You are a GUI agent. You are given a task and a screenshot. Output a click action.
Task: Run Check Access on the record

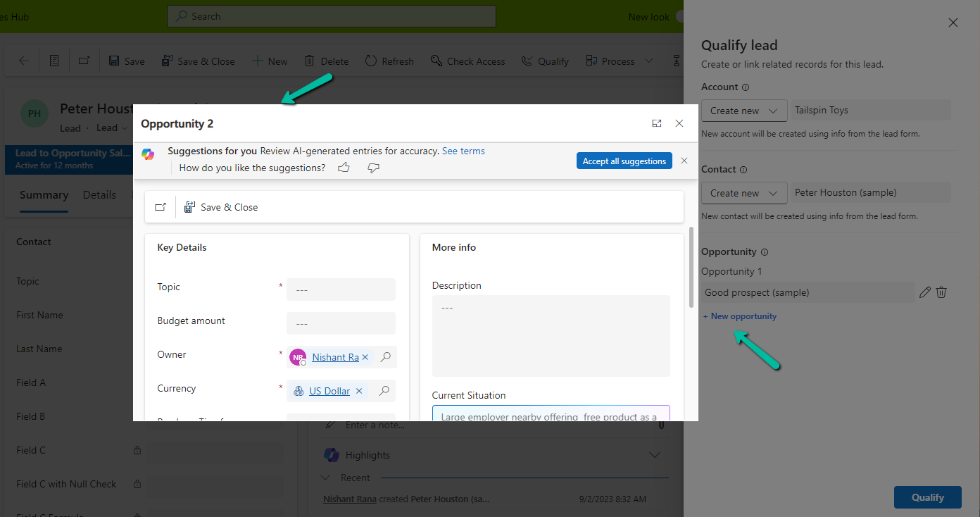point(467,61)
